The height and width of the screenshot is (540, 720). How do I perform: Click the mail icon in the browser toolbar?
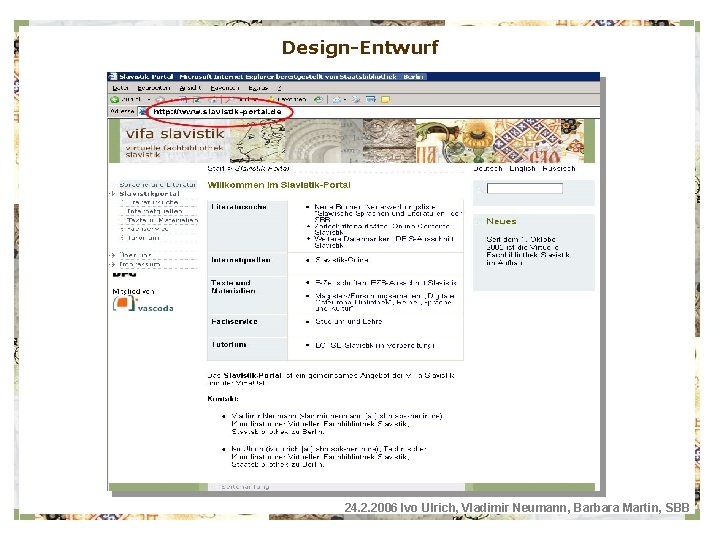point(339,99)
